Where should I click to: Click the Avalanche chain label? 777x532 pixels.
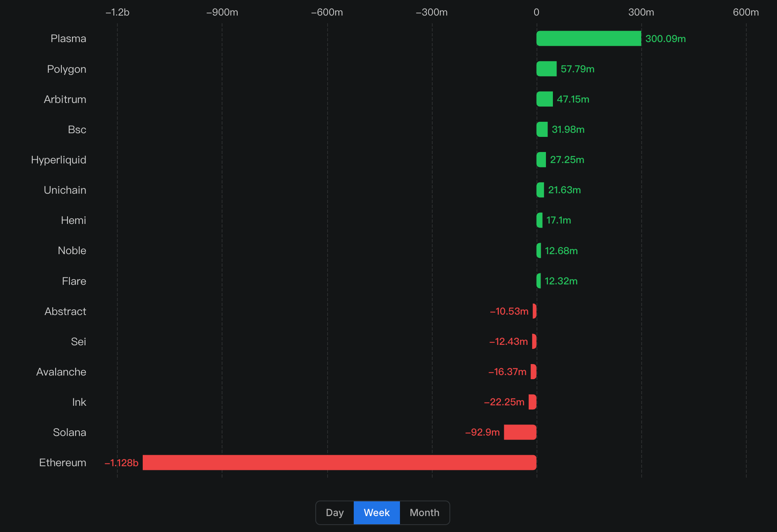tap(61, 372)
